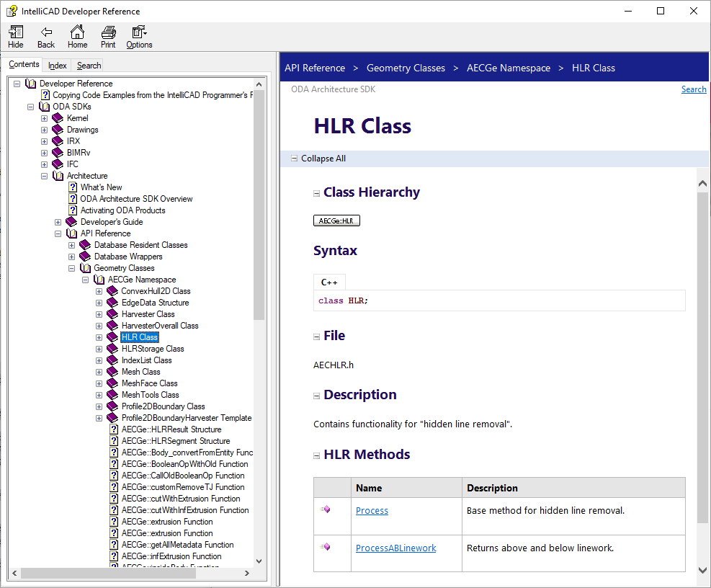This screenshot has width=711, height=588.
Task: Click the Search link at top right
Action: click(x=694, y=89)
